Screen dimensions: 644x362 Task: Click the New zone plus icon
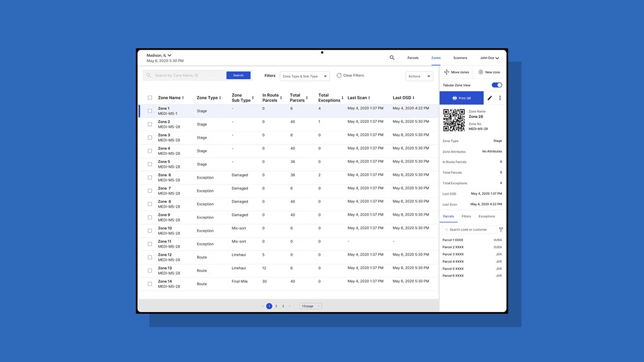[x=480, y=72]
